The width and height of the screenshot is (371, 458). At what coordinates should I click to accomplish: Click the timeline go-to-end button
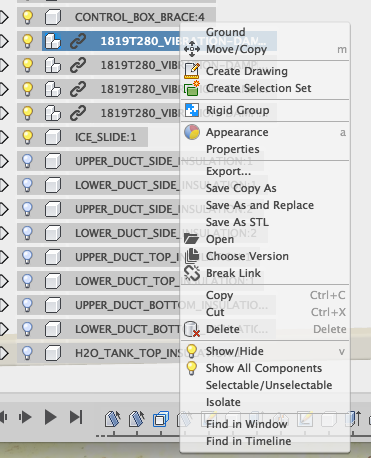coord(76,417)
